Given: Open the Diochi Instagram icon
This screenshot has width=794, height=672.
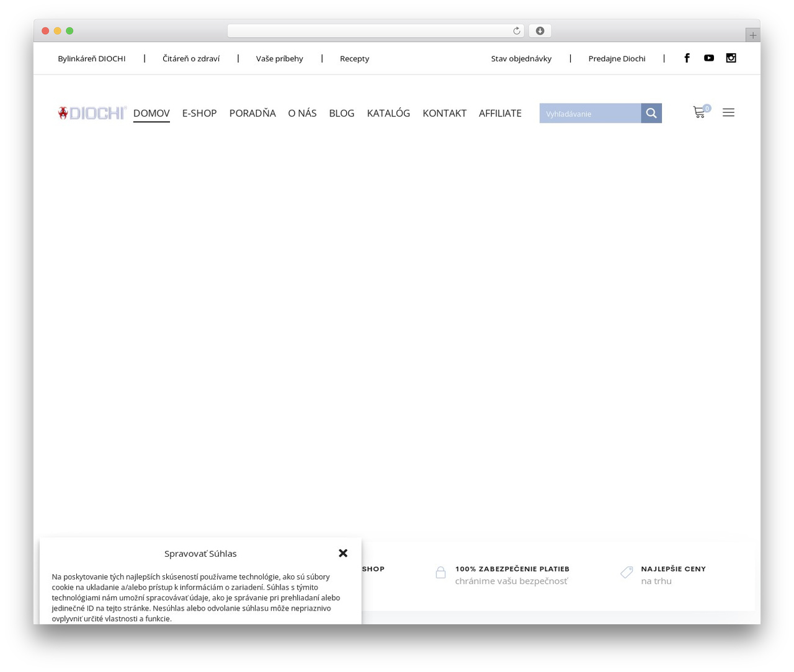Looking at the screenshot, I should click(731, 58).
